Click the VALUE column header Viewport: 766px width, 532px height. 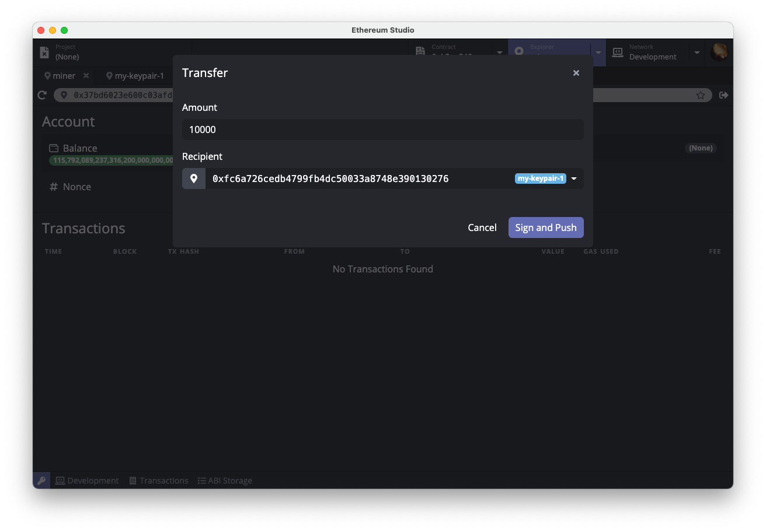tap(553, 251)
